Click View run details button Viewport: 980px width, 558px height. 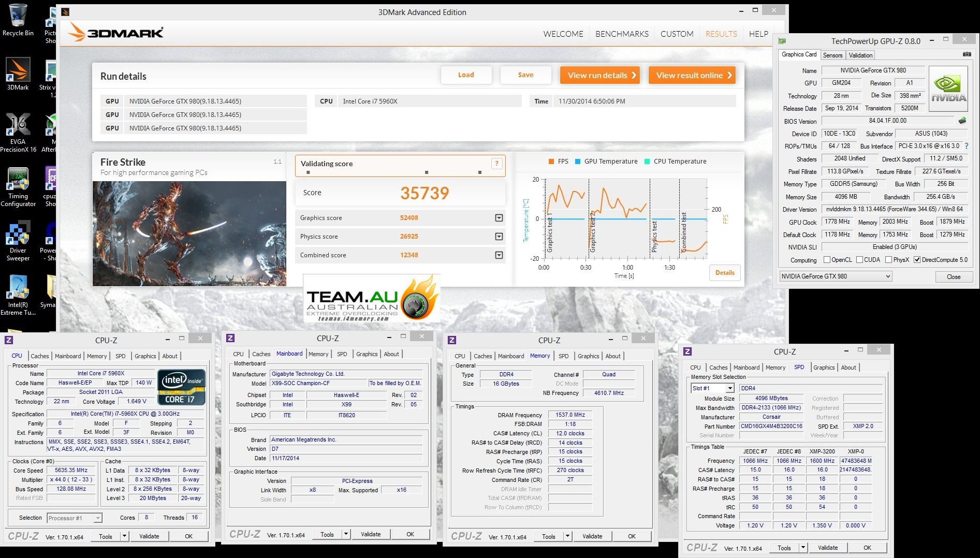(600, 75)
